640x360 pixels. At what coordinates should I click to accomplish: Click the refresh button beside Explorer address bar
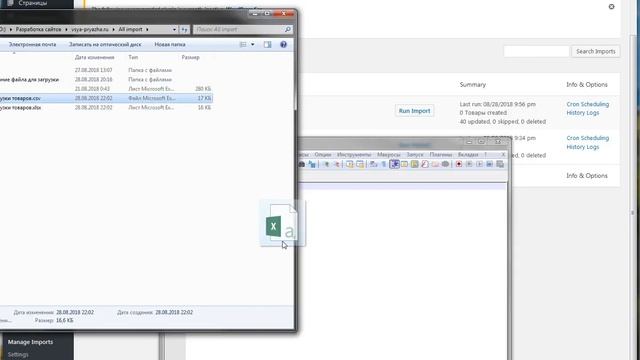coord(184,29)
